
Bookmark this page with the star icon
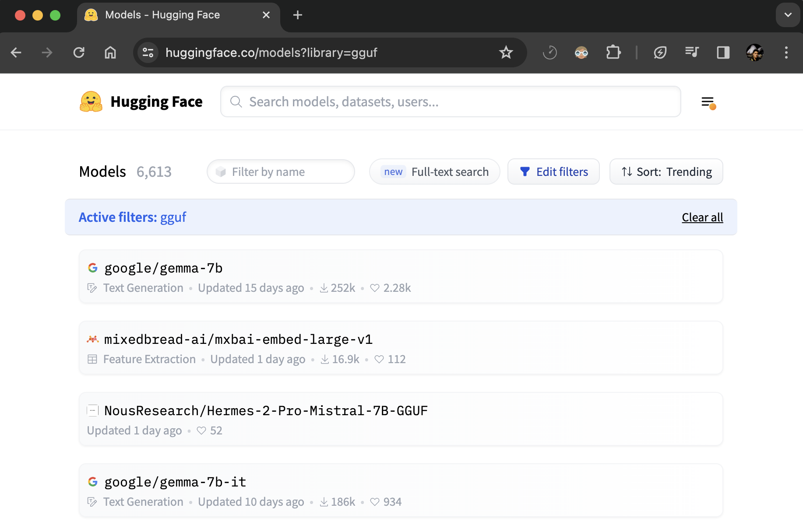(506, 52)
